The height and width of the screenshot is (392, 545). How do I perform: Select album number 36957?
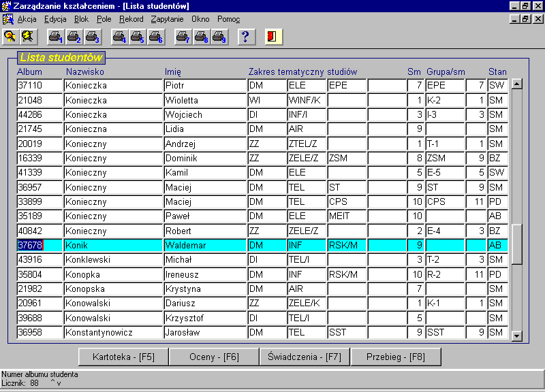tap(40, 188)
